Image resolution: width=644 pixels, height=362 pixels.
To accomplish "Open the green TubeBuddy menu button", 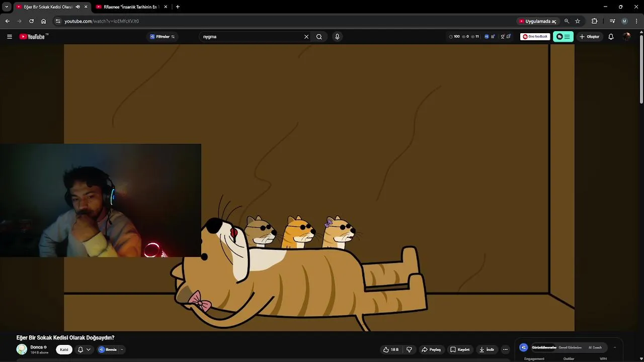I will [x=563, y=37].
